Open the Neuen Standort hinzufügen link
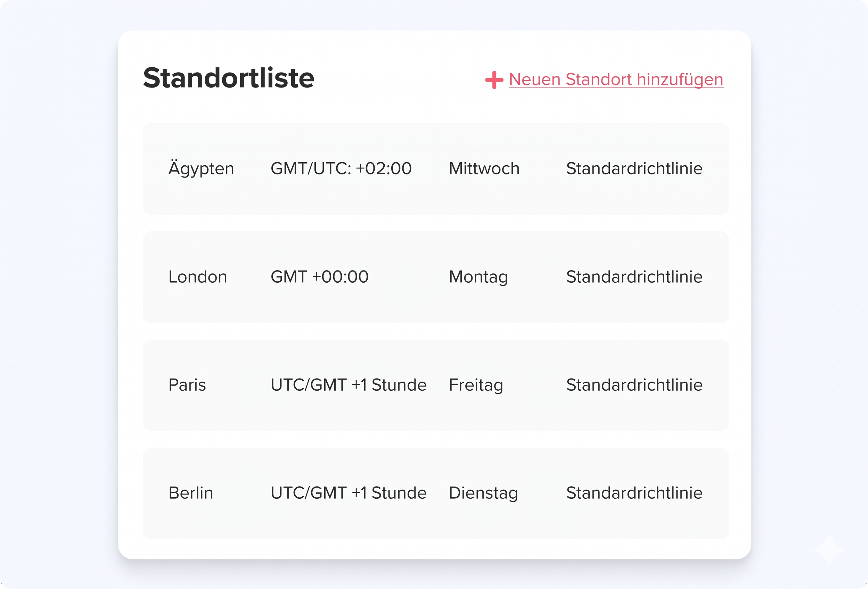Screen dimensions: 868x589 (616, 80)
